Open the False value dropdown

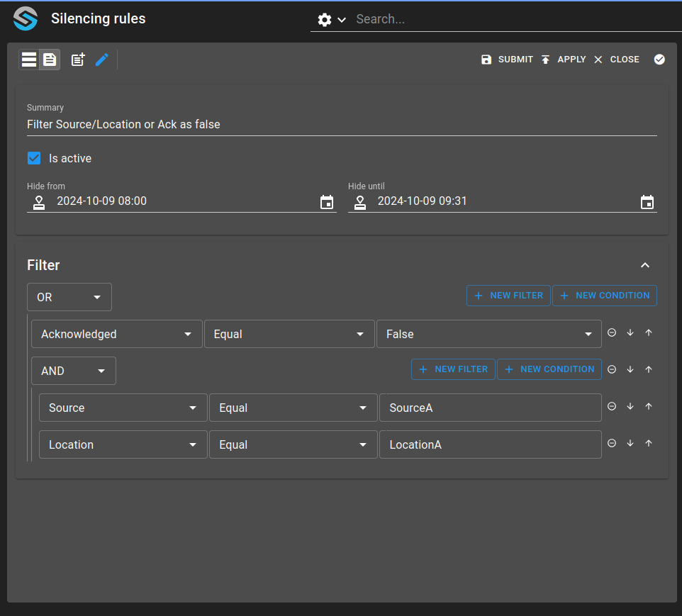489,334
